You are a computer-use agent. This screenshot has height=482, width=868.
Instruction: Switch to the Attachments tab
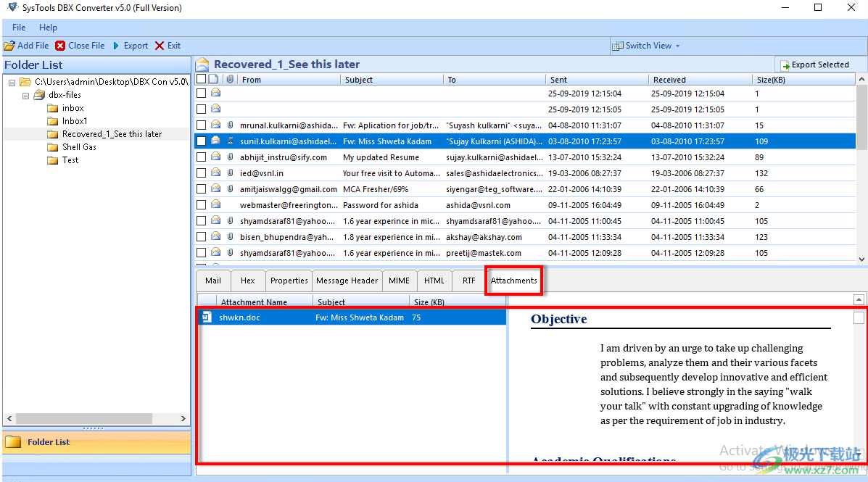coord(513,281)
